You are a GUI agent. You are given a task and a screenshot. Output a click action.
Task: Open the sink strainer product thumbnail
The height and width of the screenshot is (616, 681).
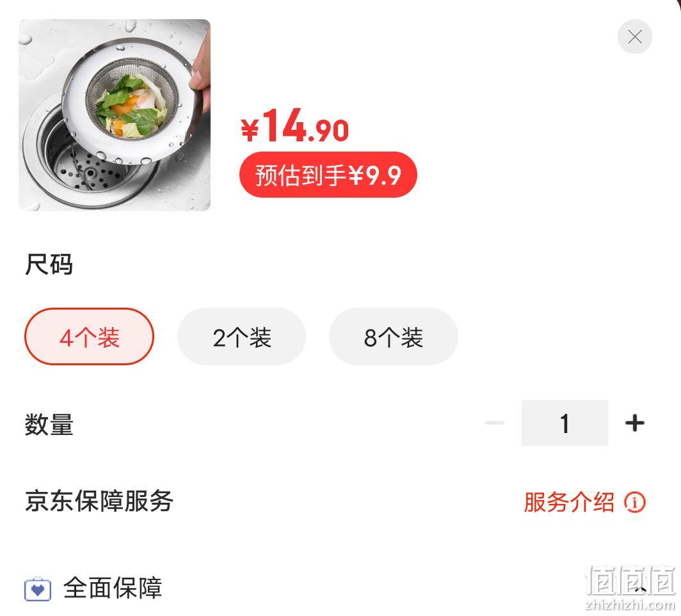pyautogui.click(x=115, y=115)
